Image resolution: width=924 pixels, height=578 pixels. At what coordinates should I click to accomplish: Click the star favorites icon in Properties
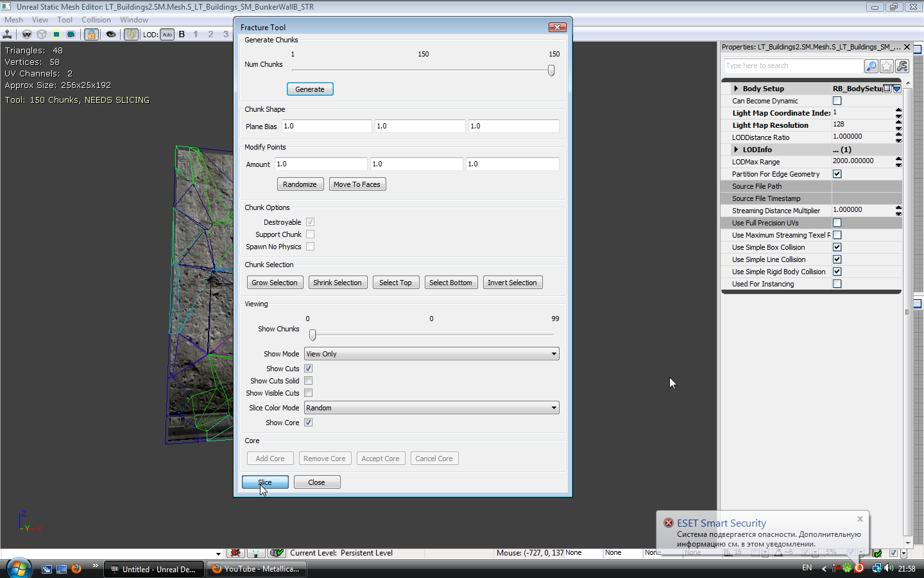(887, 66)
